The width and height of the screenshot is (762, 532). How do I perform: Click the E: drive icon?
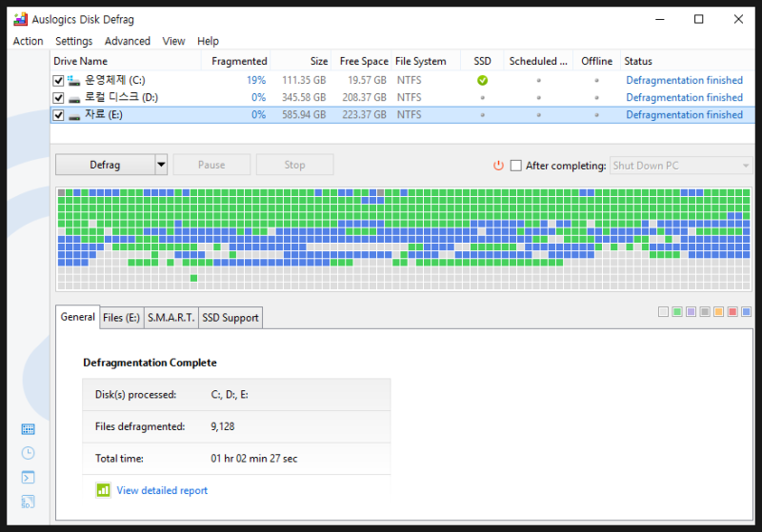[74, 117]
